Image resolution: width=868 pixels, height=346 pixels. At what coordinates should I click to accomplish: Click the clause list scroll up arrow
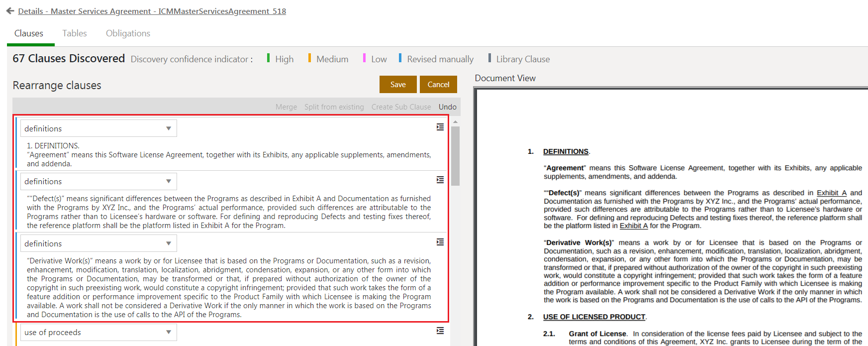tap(455, 121)
